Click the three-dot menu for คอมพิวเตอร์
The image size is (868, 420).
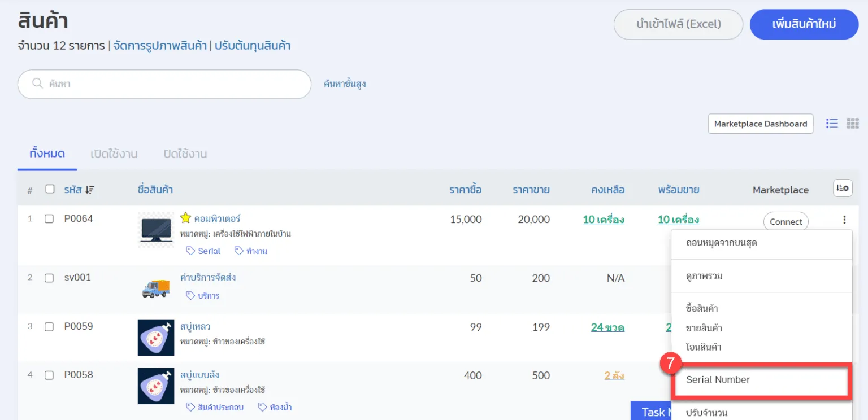[x=844, y=220]
